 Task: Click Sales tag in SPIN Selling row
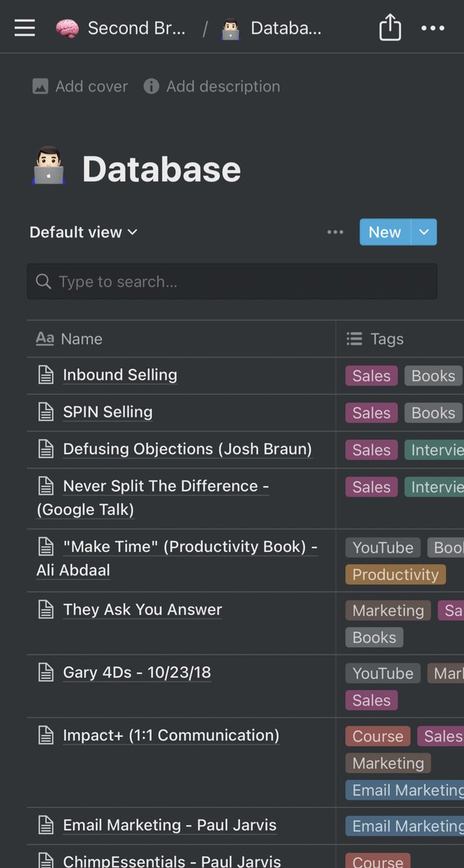pyautogui.click(x=371, y=412)
